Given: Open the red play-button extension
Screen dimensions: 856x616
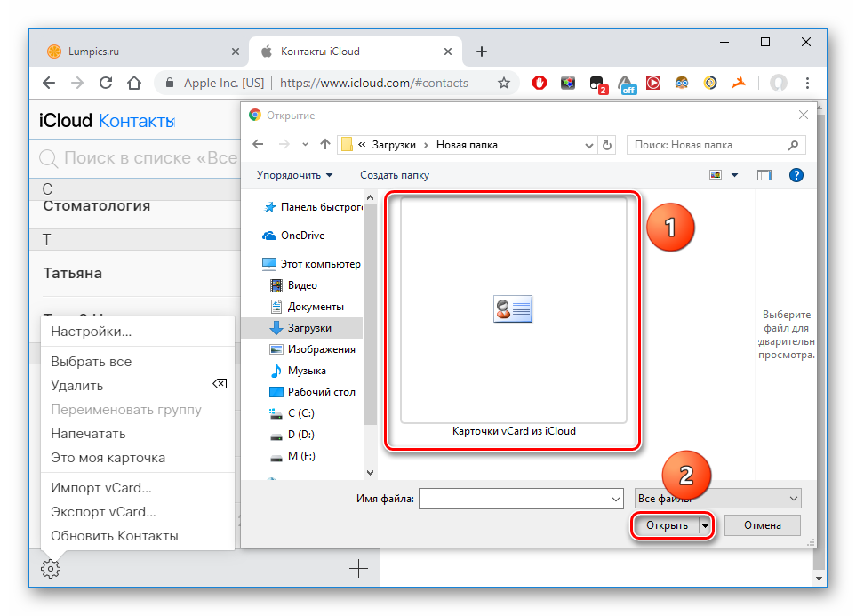Looking at the screenshot, I should (x=653, y=83).
